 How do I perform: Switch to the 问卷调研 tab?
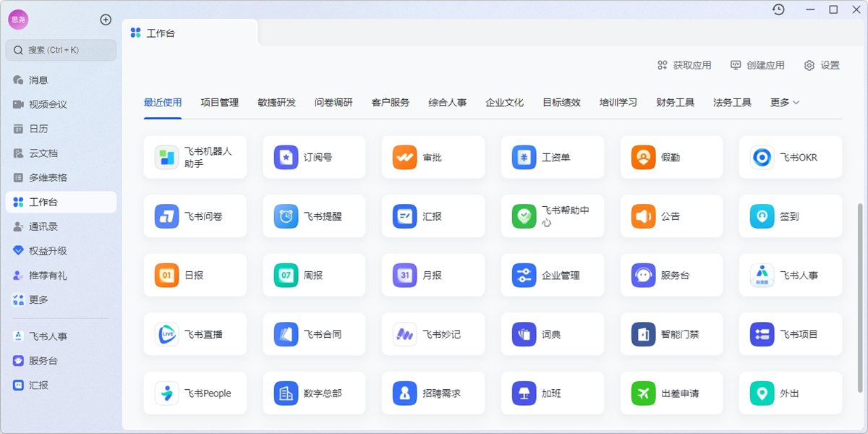pyautogui.click(x=333, y=103)
